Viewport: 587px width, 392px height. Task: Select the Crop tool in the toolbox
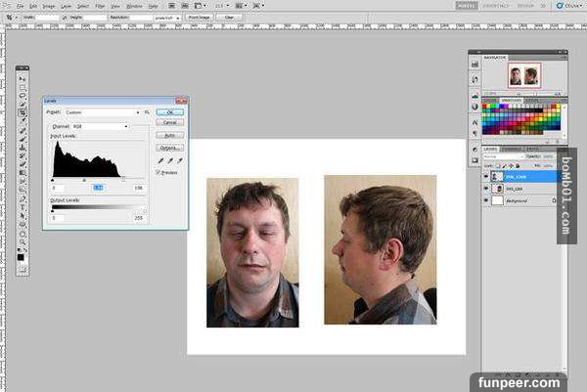[23, 112]
